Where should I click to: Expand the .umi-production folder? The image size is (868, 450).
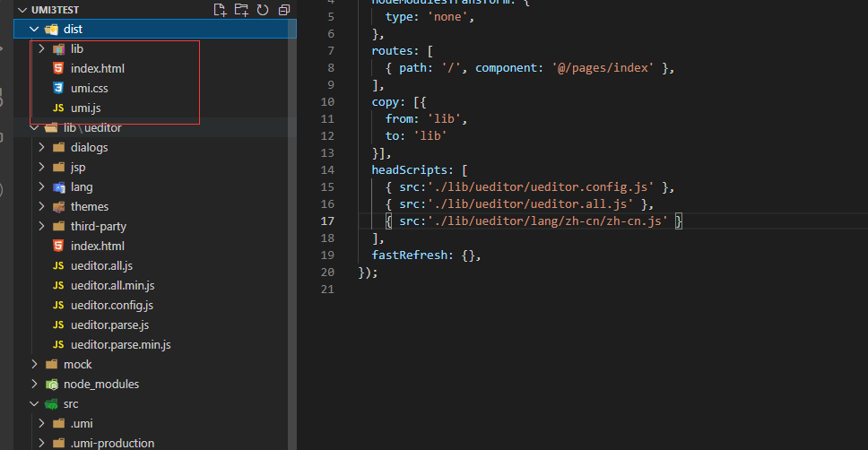[x=41, y=443]
